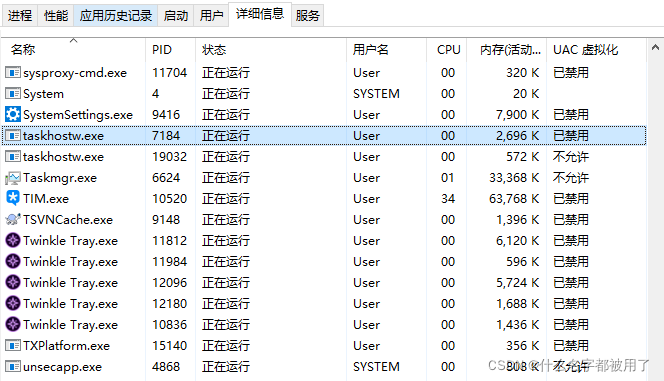Click PID 12096 of Twinkle Tray.exe
The image size is (664, 381).
(x=169, y=282)
